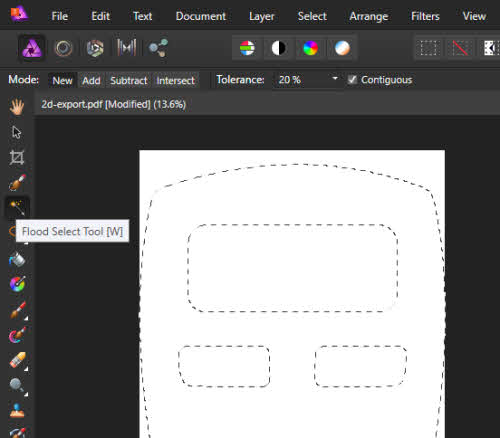Set selection mode to Add
The height and width of the screenshot is (438, 500).
click(x=91, y=80)
